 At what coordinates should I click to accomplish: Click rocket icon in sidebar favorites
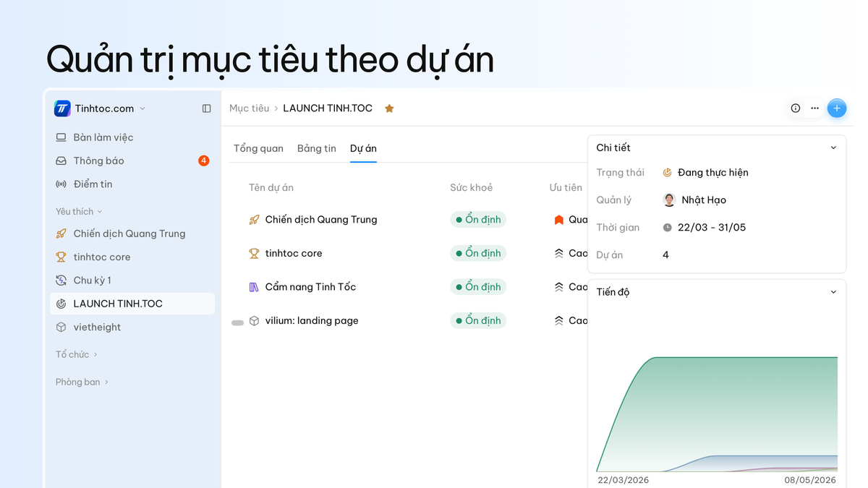tap(61, 234)
